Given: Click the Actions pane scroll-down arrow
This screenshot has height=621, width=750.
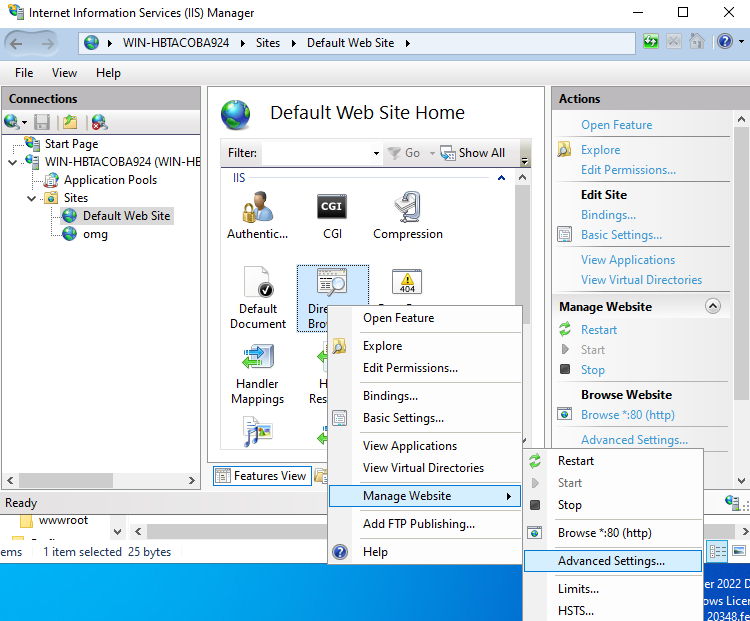Looking at the screenshot, I should click(741, 480).
